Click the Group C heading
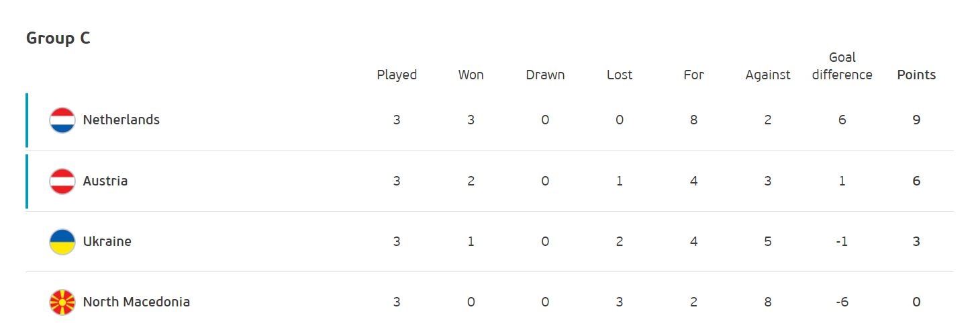Viewport: 980px width, 336px height. 58,38
